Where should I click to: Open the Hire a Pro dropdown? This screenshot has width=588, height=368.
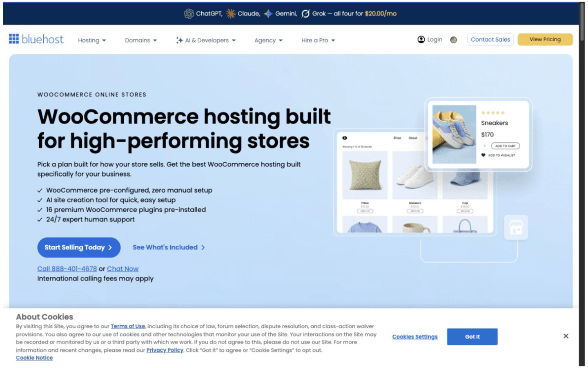(x=318, y=40)
